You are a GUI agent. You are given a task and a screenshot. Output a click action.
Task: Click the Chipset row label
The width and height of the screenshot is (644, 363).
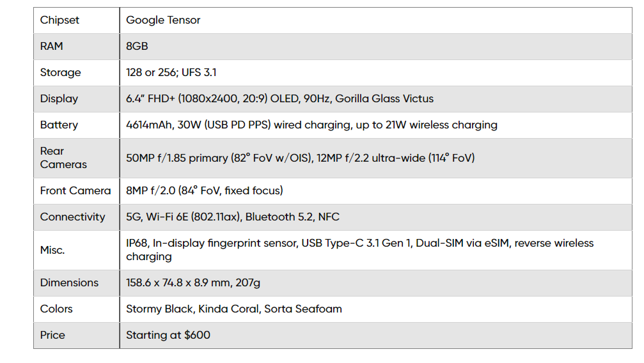tap(60, 20)
